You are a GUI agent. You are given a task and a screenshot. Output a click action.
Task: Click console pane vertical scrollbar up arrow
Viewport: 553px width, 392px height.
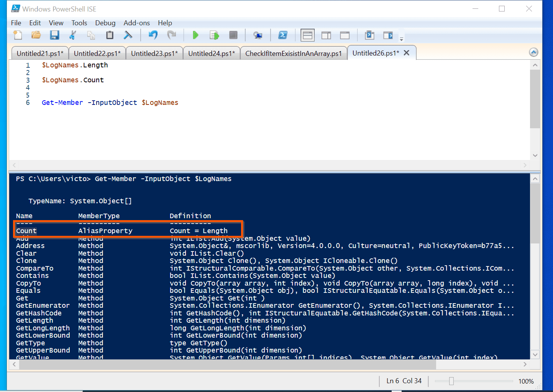point(535,179)
